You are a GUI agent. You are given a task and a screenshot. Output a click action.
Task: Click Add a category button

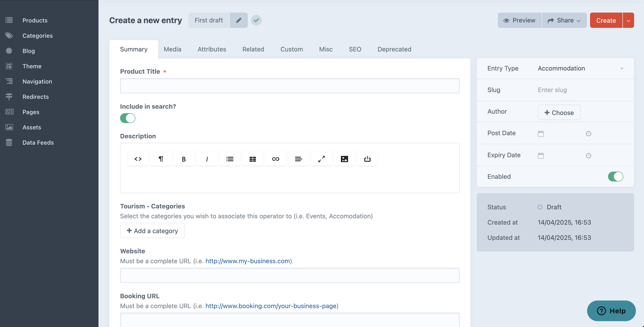tap(152, 230)
